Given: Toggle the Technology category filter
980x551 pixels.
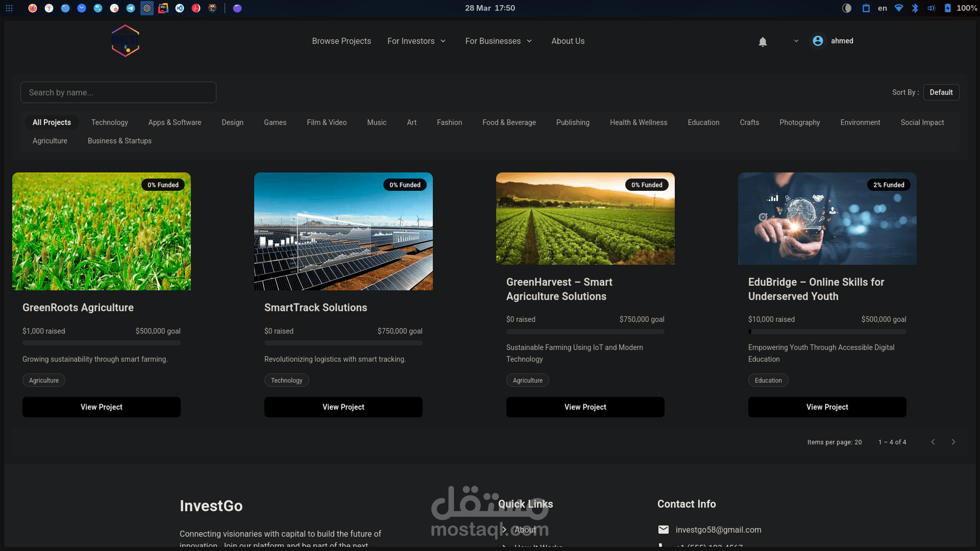Looking at the screenshot, I should tap(110, 122).
